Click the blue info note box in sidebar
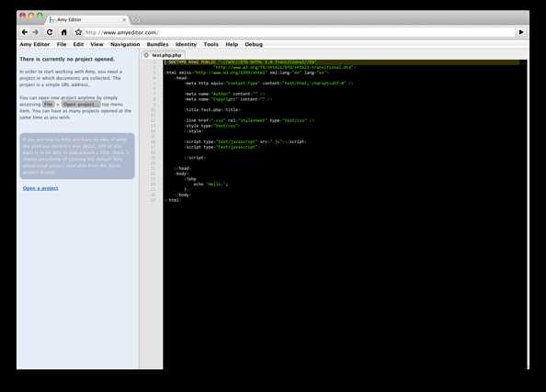Screen dimensions: 546x392 click(x=77, y=156)
